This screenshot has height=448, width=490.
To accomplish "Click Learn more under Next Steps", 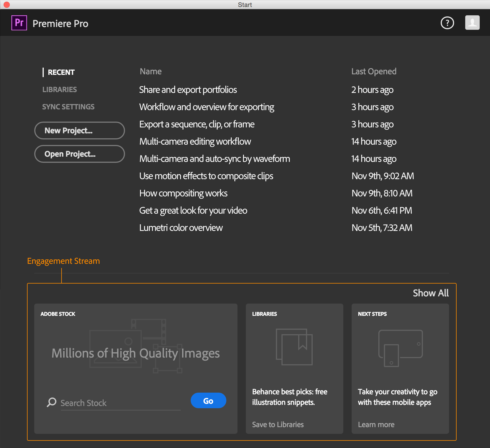I will (x=376, y=424).
